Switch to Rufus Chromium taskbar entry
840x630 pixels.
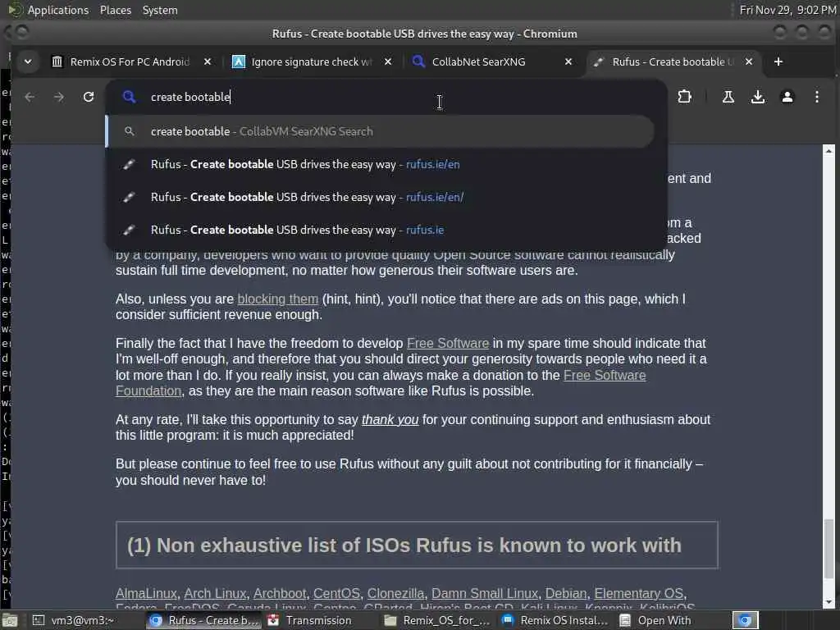[x=203, y=620]
